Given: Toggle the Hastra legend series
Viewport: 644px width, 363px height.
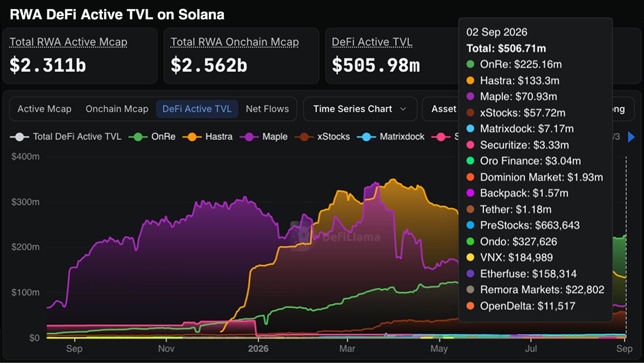Looking at the screenshot, I should click(208, 137).
